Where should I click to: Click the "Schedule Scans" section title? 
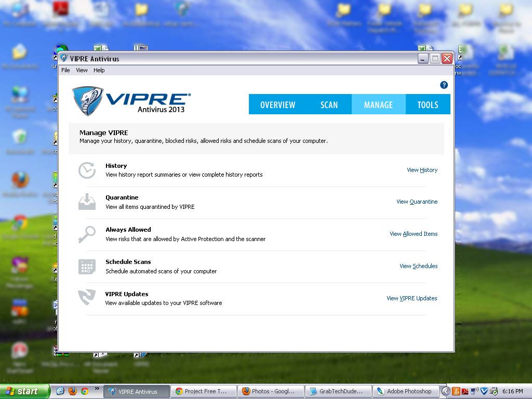(x=128, y=262)
